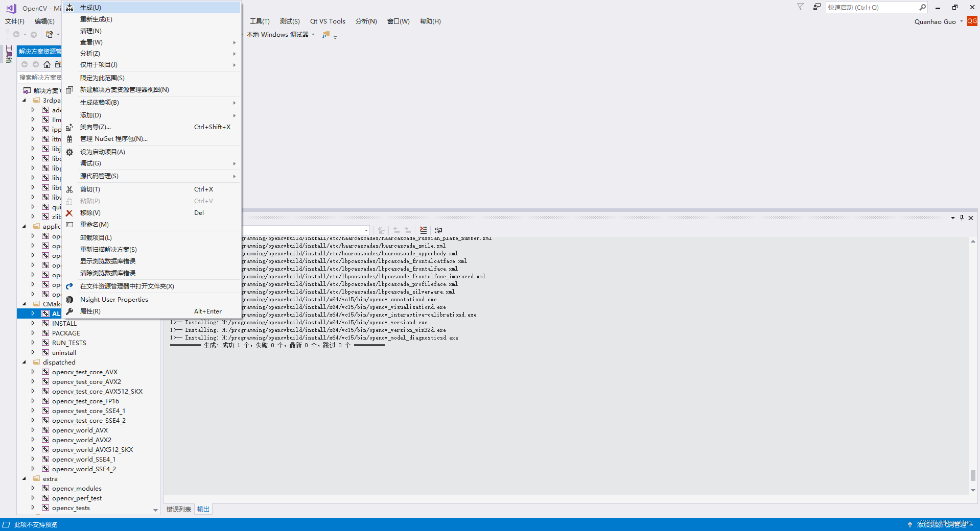Expand the 源代码管理(S) submenu arrow
The width and height of the screenshot is (980, 531).
click(235, 176)
